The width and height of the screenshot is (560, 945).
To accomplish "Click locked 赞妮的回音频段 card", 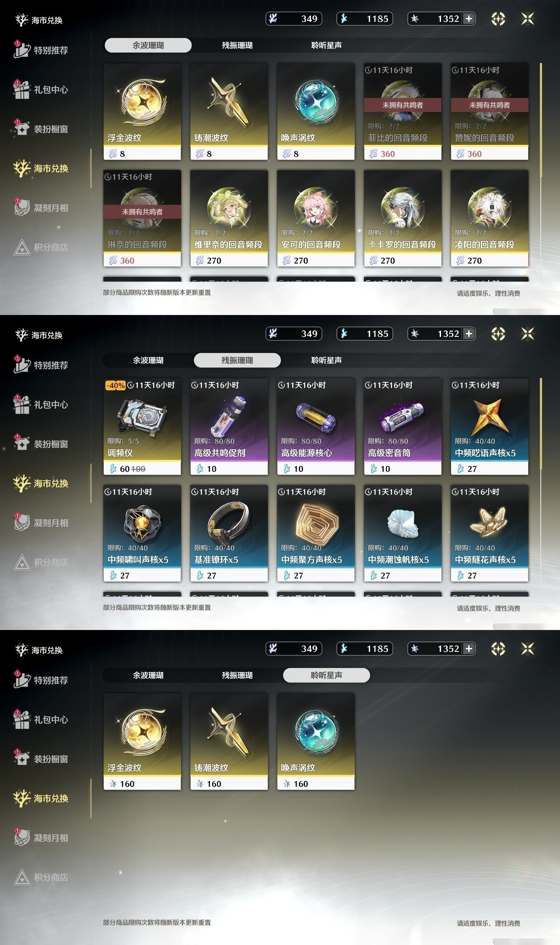I will (490, 112).
